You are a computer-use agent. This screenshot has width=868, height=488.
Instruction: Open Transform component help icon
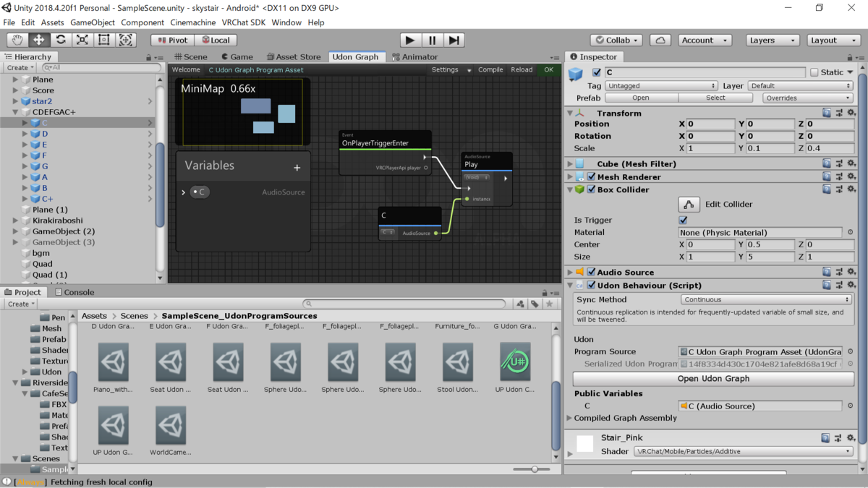[827, 113]
